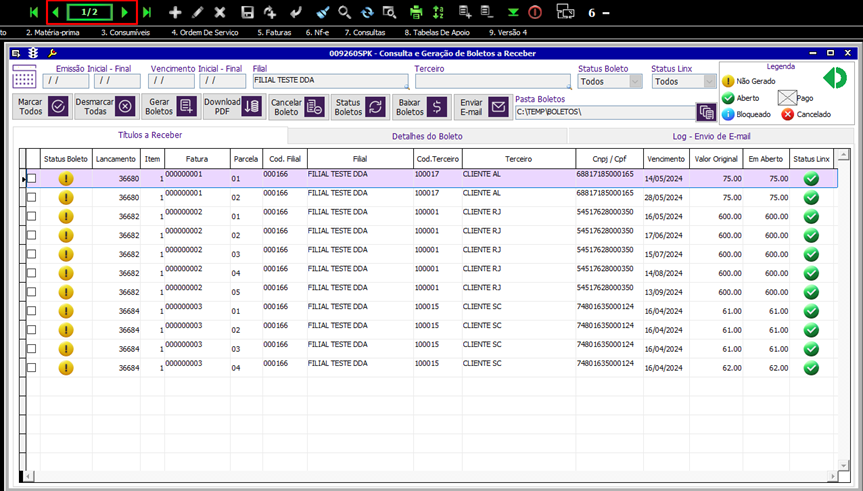Go to next record with green arrow

[124, 13]
